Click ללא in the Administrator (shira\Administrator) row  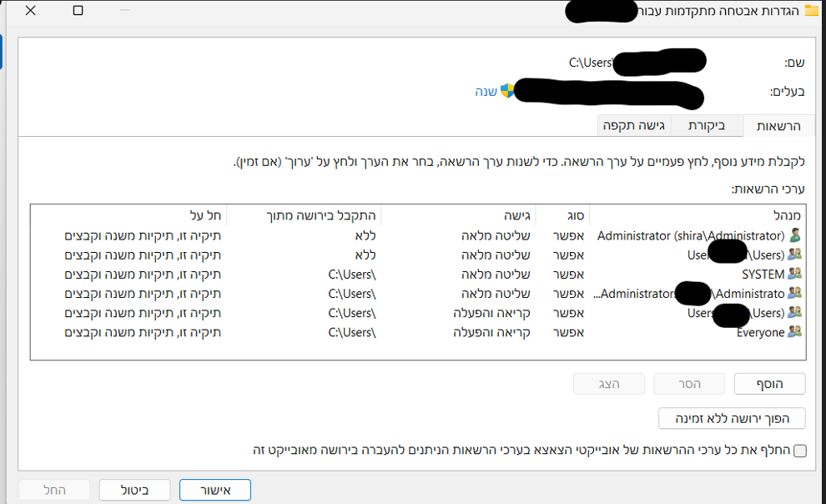(365, 235)
